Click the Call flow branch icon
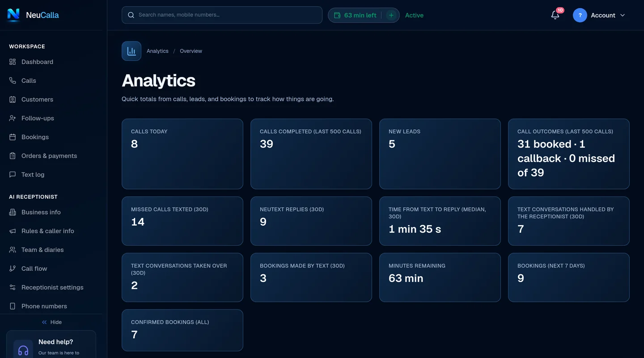Image resolution: width=644 pixels, height=358 pixels. (x=13, y=268)
